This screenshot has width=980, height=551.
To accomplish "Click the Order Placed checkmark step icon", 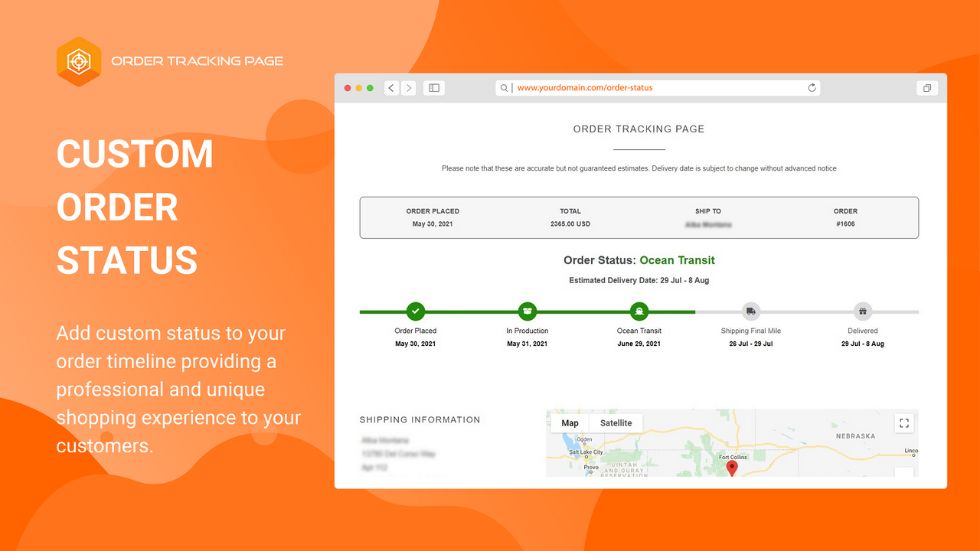I will pyautogui.click(x=416, y=311).
